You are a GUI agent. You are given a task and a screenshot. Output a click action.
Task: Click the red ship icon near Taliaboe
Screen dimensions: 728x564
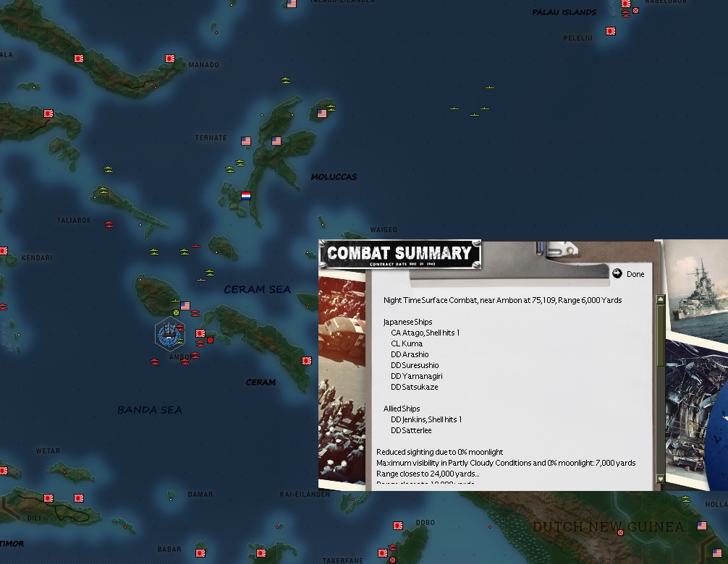point(109,224)
